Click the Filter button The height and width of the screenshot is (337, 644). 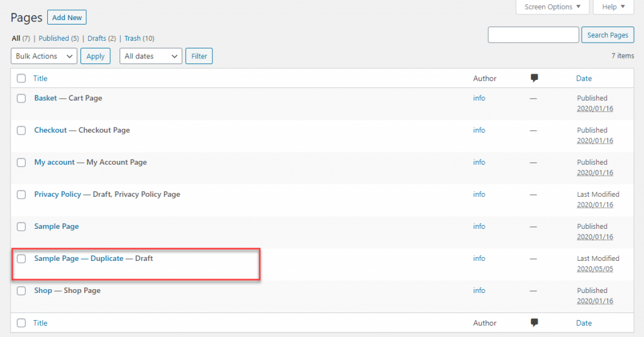199,56
